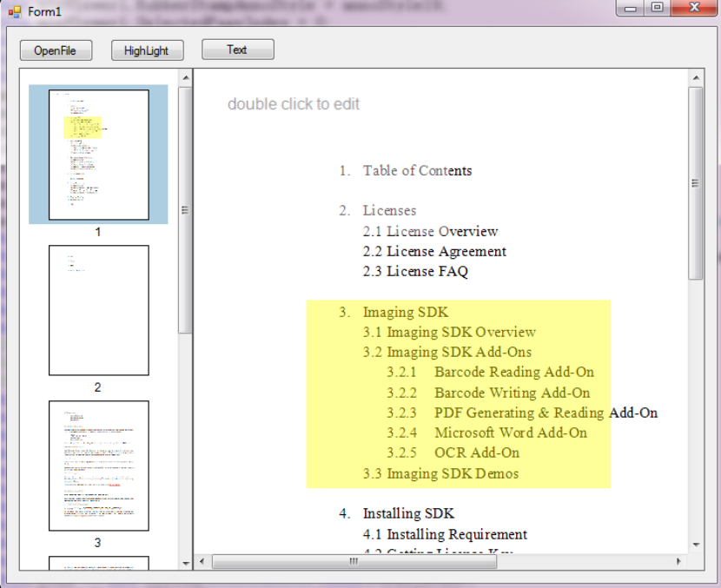Click the page number label '1'
The height and width of the screenshot is (588, 721).
[98, 232]
